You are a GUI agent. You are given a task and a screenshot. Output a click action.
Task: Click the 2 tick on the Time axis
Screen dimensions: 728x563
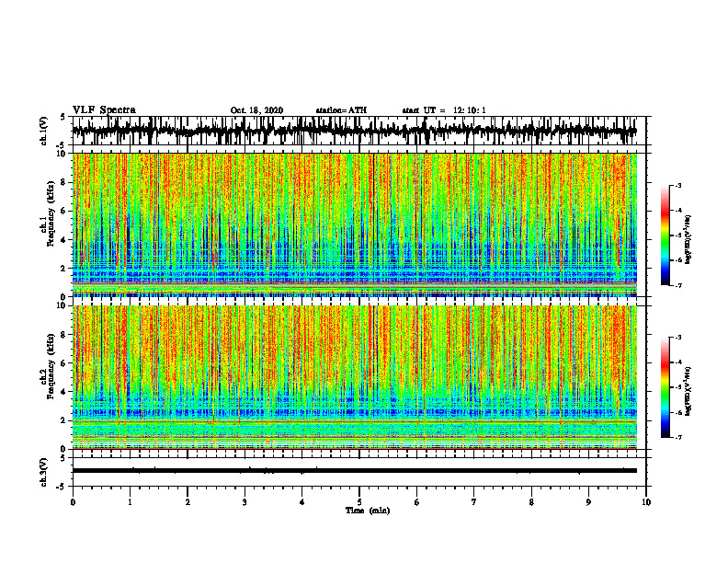pyautogui.click(x=188, y=502)
